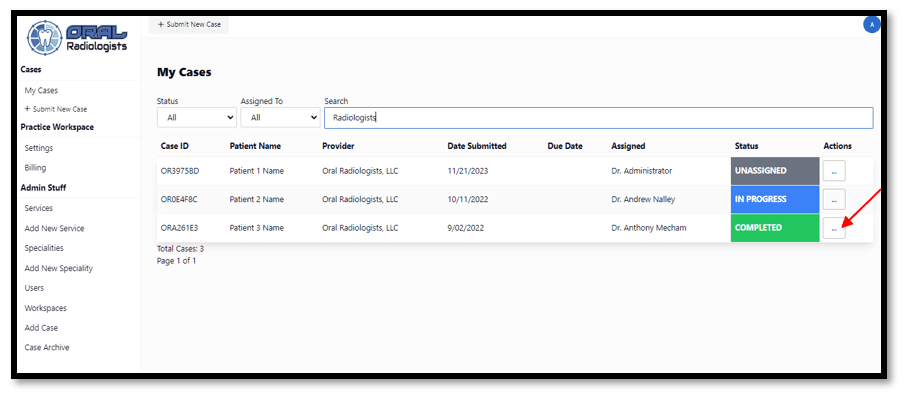The width and height of the screenshot is (904, 394).
Task: Expand the Assigned To filter dropdown
Action: 280,117
